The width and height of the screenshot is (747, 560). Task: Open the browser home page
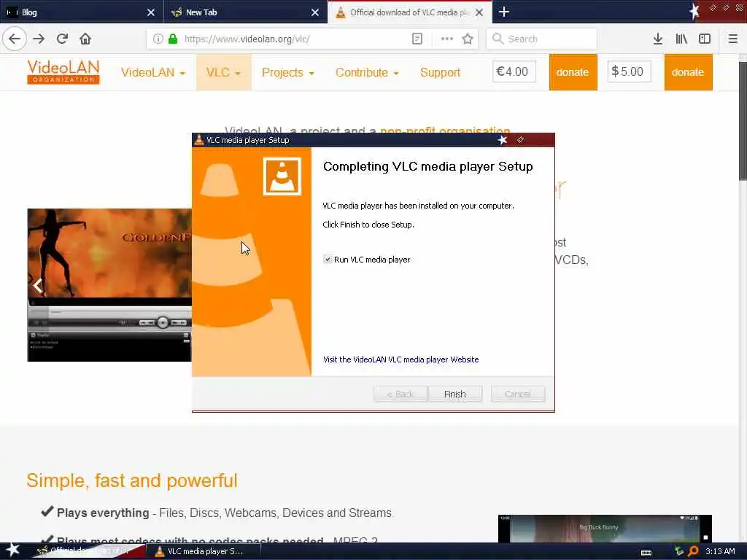(x=85, y=39)
